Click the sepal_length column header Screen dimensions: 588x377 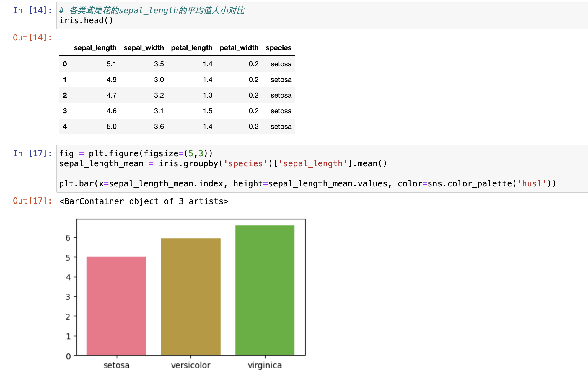click(95, 48)
